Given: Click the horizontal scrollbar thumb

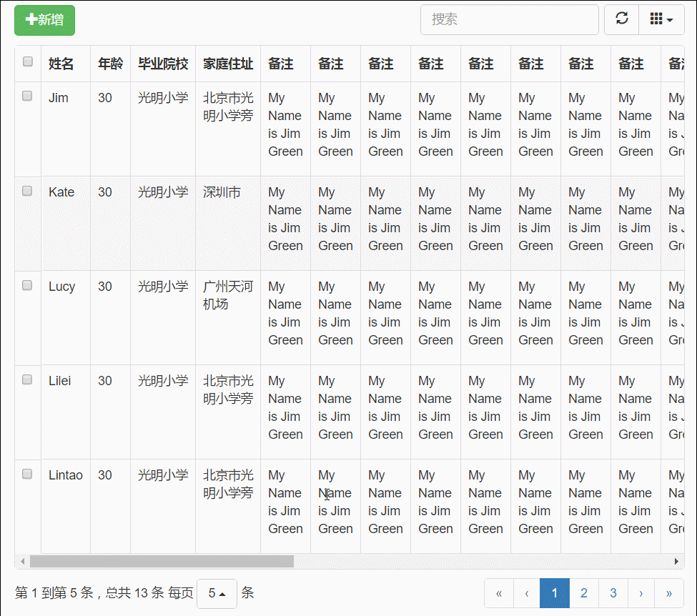Looking at the screenshot, I should tap(162, 562).
